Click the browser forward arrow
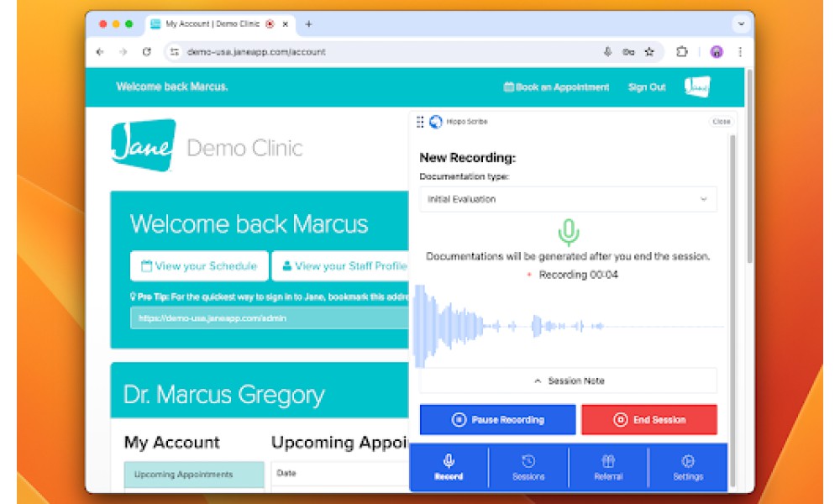 pos(123,52)
